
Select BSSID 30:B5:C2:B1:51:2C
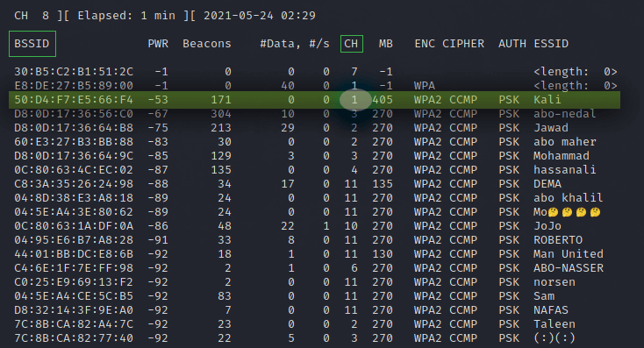click(x=74, y=72)
